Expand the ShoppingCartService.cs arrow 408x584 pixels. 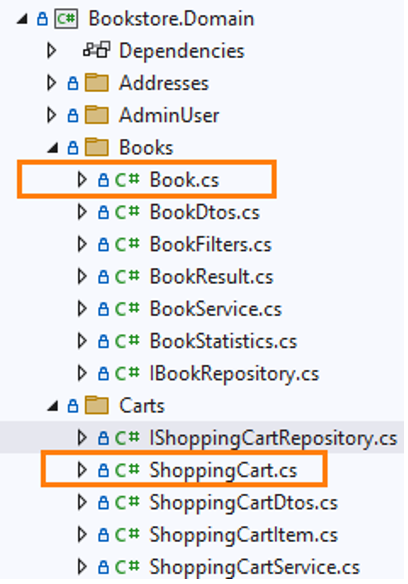(82, 567)
